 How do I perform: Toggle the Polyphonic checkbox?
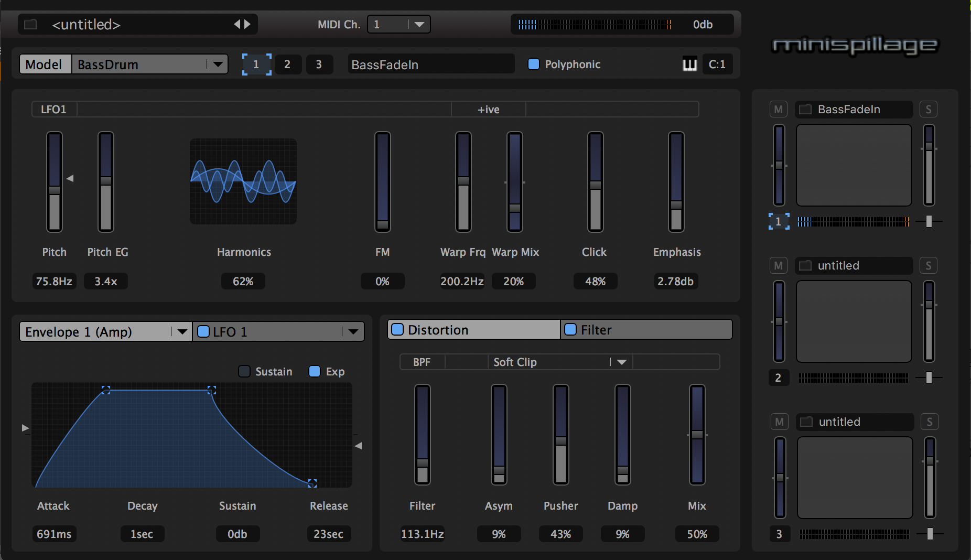[534, 64]
